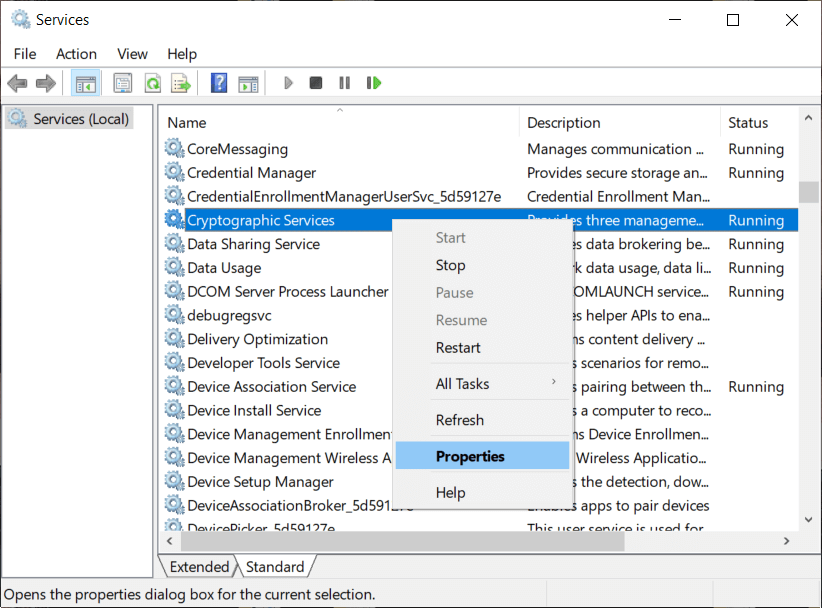Select the Credential Manager service row
The height and width of the screenshot is (608, 822).
click(479, 172)
